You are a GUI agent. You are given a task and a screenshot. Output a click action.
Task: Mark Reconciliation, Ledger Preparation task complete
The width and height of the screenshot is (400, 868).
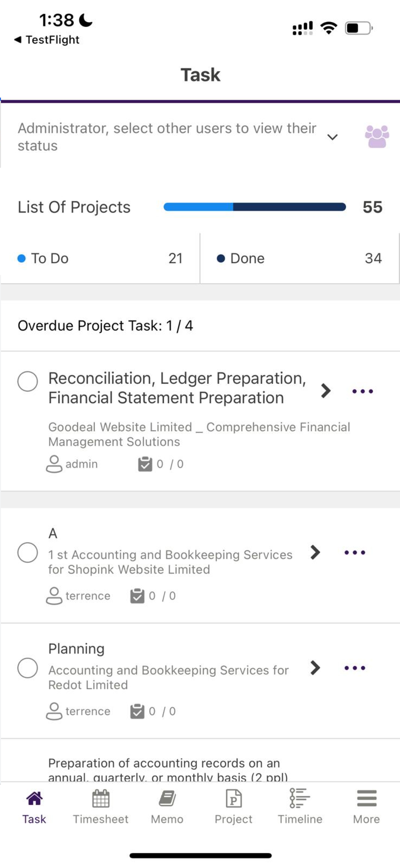tap(28, 382)
